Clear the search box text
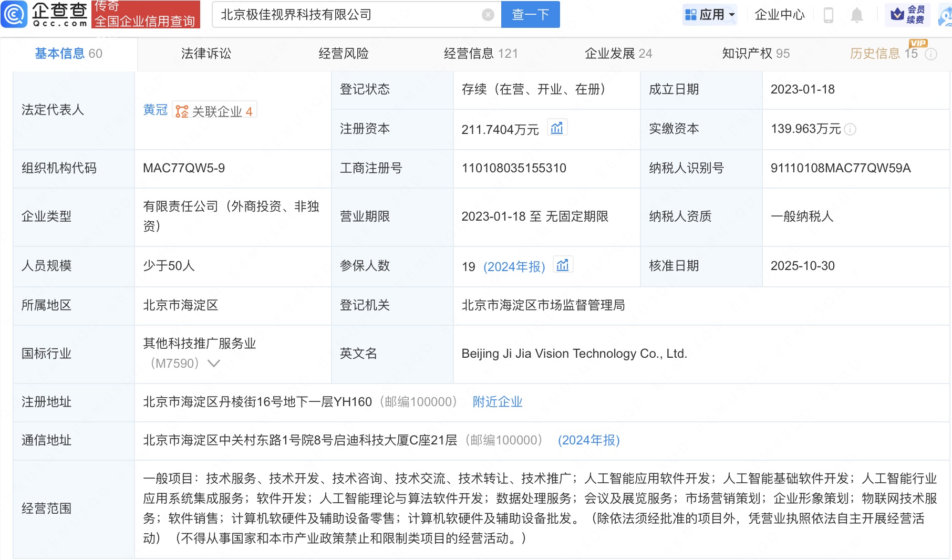The width and height of the screenshot is (952, 560). (x=488, y=15)
